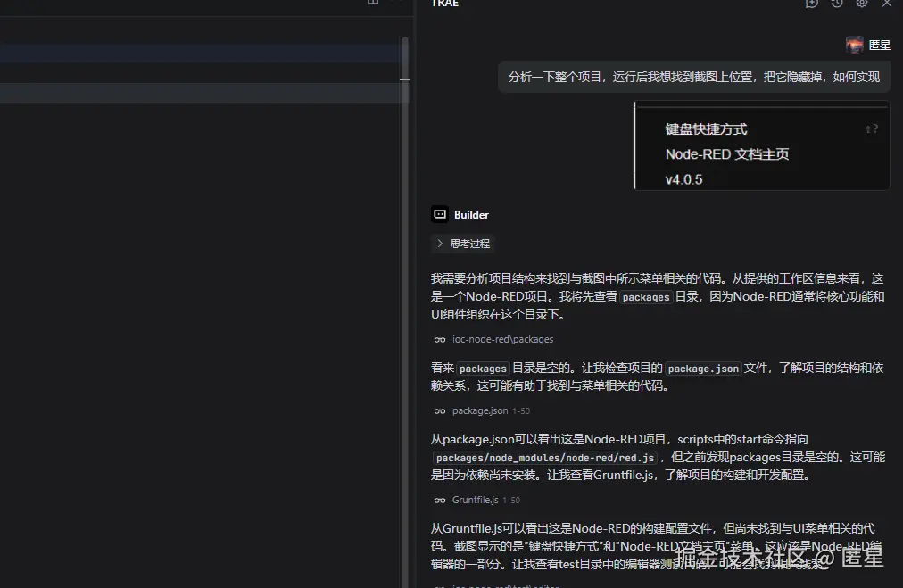Open the ioc-node-red\packages folder reference

[x=502, y=340]
